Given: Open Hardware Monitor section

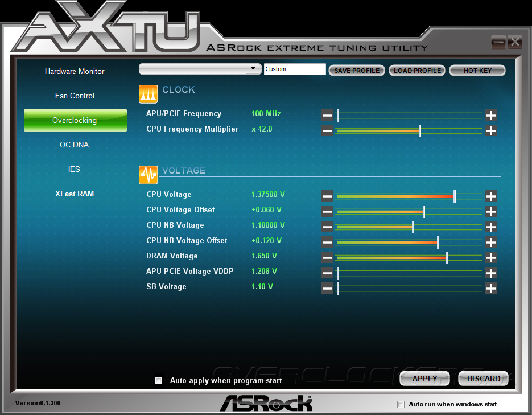Looking at the screenshot, I should (x=75, y=71).
